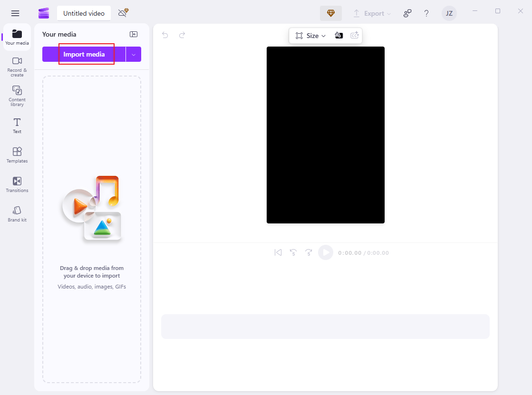Image resolution: width=532 pixels, height=395 pixels.
Task: Open the Export dropdown
Action: pos(372,13)
